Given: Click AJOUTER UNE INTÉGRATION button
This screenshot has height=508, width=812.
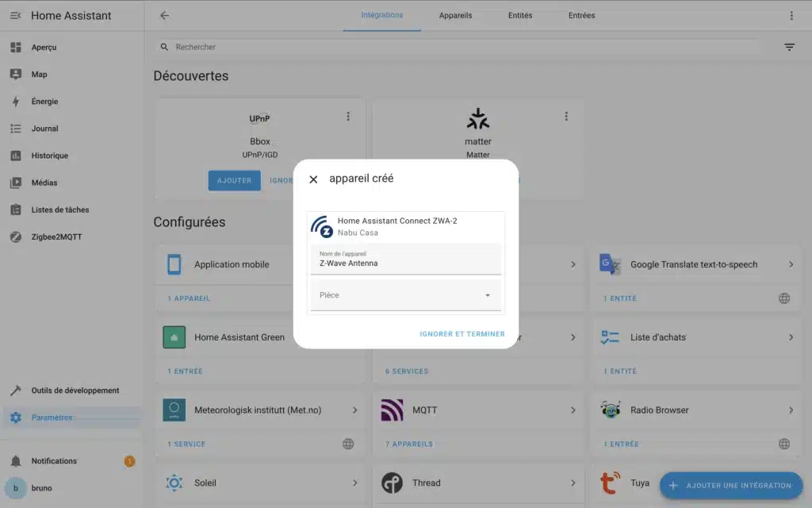Looking at the screenshot, I should [730, 486].
